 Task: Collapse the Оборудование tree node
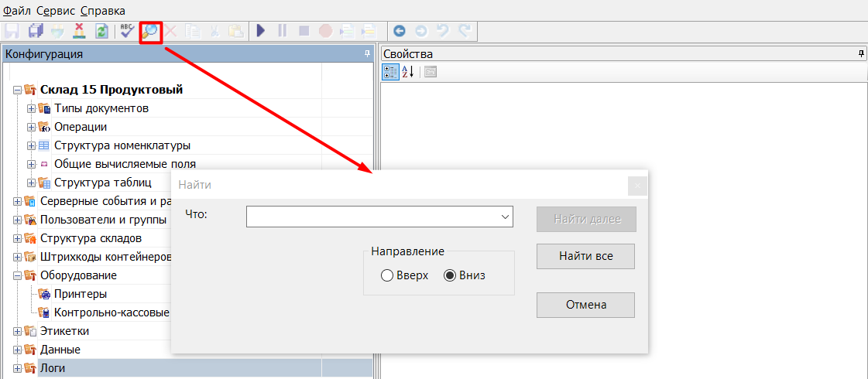[17, 275]
